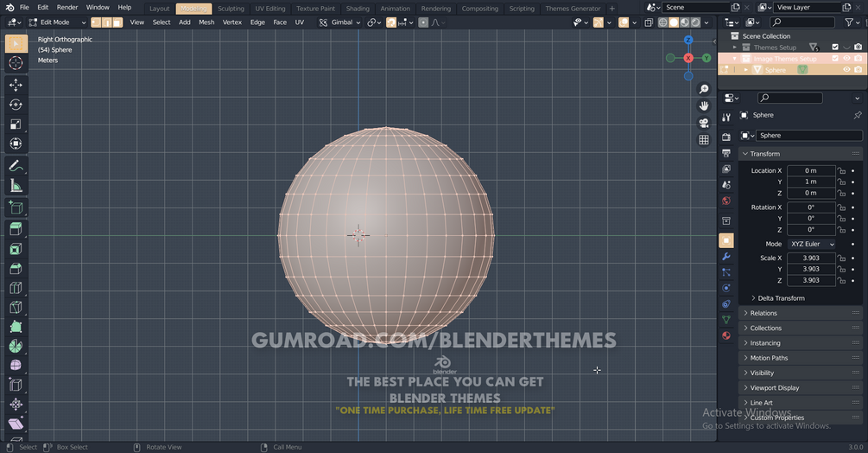Select the Extrude Region tool
The width and height of the screenshot is (868, 453).
tap(16, 229)
